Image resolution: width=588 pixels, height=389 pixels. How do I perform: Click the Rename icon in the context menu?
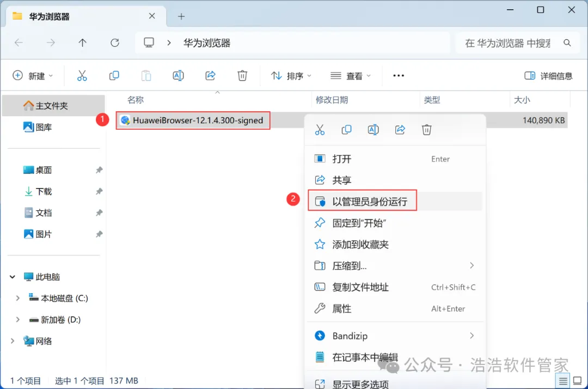point(373,130)
